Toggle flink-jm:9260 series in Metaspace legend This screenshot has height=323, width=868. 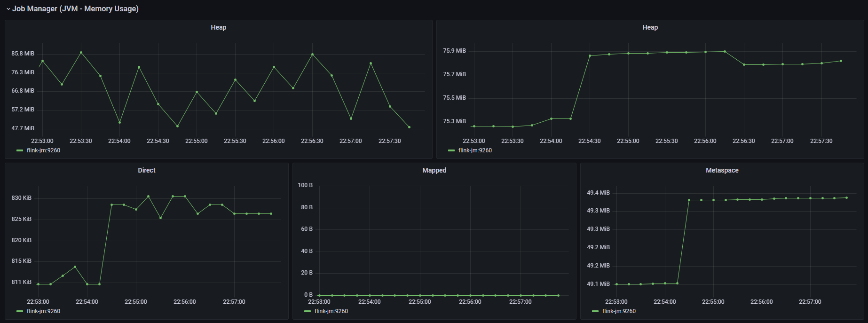[x=619, y=311]
